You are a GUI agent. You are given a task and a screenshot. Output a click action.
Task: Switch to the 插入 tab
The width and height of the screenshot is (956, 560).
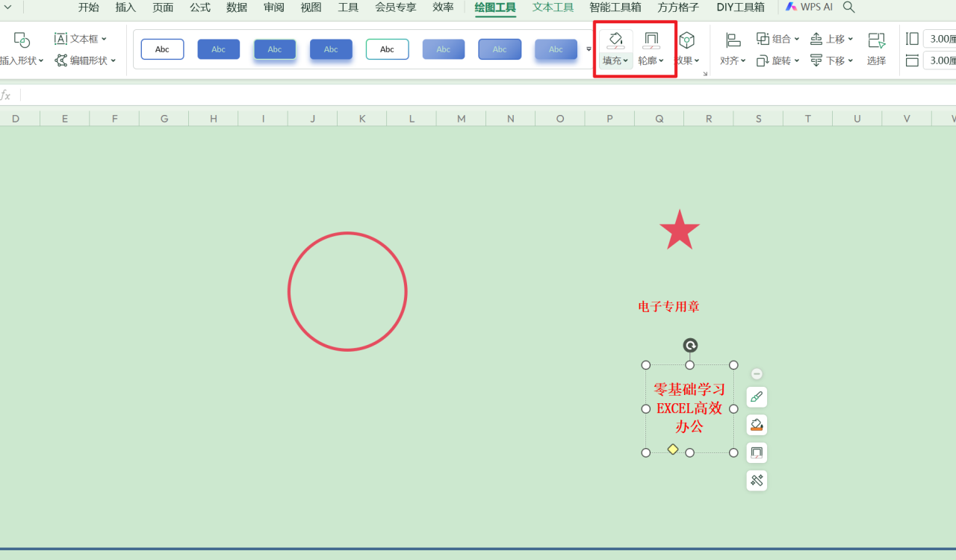click(125, 7)
